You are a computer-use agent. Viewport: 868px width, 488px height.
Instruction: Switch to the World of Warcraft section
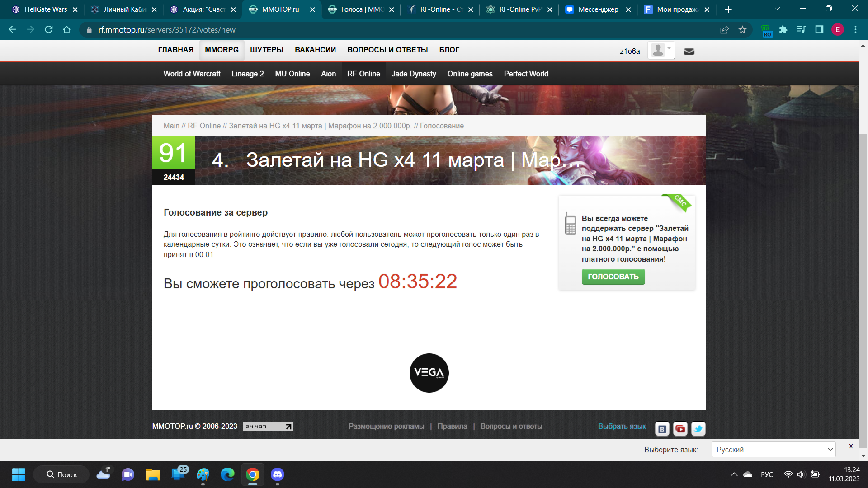coord(192,74)
